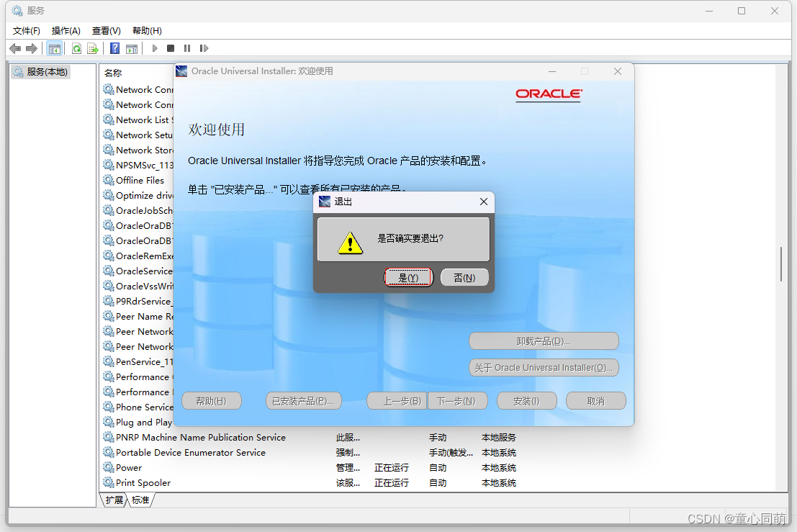The image size is (797, 532).
Task: Open the 文件(F) menu
Action: coord(27,30)
